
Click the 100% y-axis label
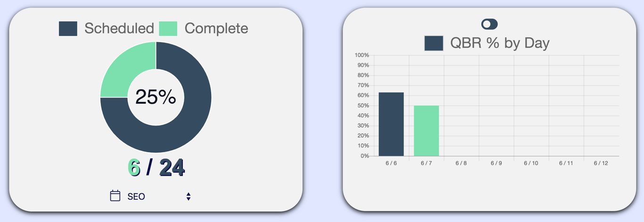point(362,55)
